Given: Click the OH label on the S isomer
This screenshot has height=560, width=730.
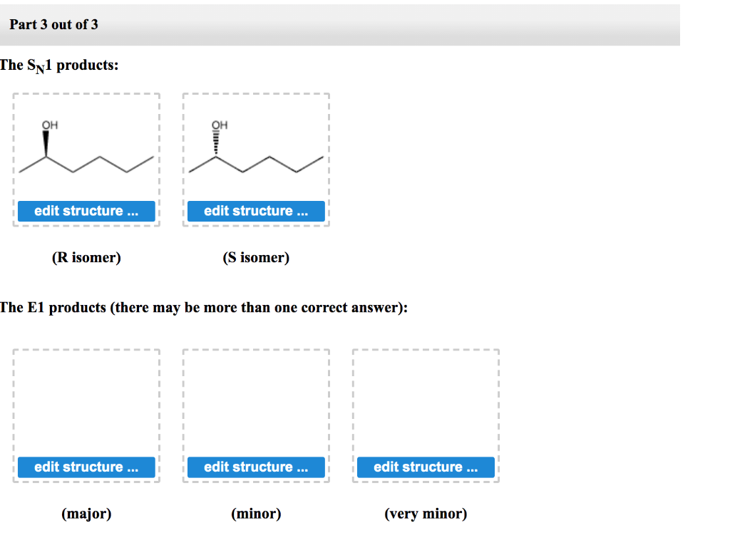Looking at the screenshot, I should [218, 124].
